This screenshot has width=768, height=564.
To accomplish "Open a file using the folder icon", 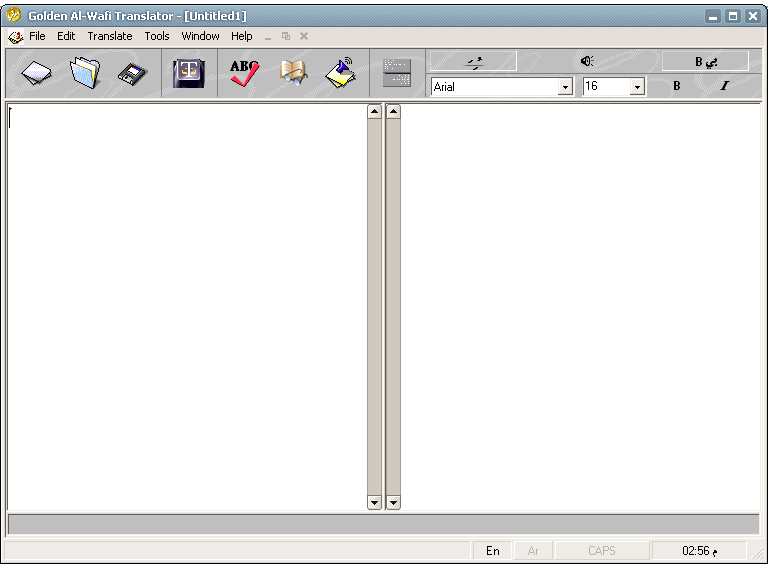I will (x=85, y=73).
